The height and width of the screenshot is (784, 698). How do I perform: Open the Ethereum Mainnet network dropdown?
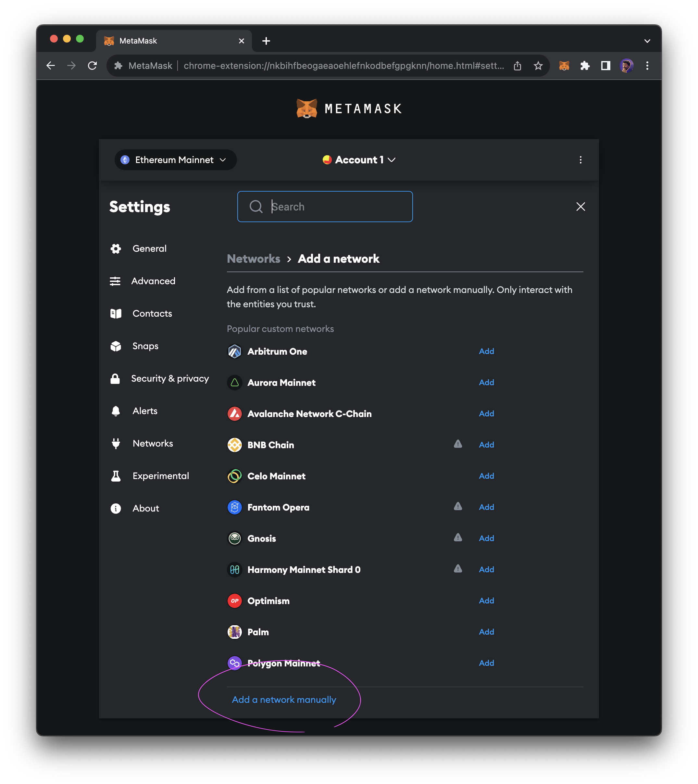tap(175, 160)
